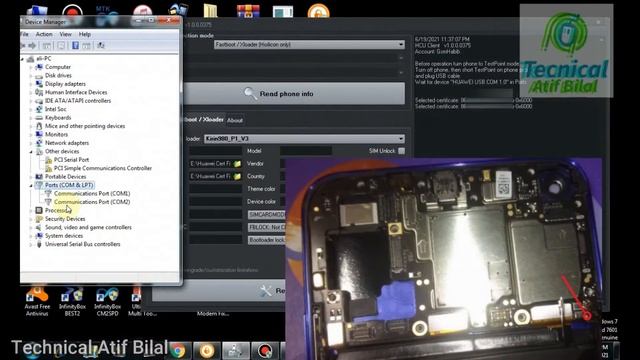Select Sound, video and game controllers
Image resolution: width=640 pixels, height=360 pixels.
coord(88,227)
